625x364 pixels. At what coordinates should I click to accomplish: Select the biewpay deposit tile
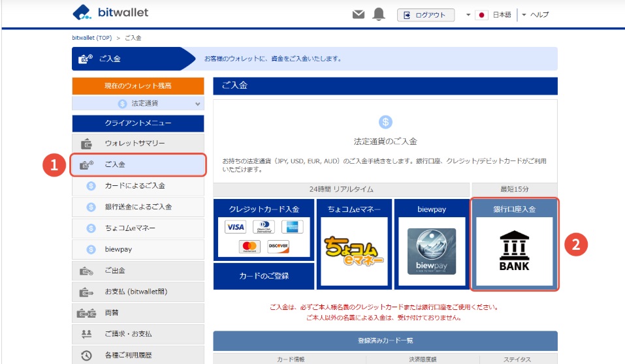coord(432,244)
